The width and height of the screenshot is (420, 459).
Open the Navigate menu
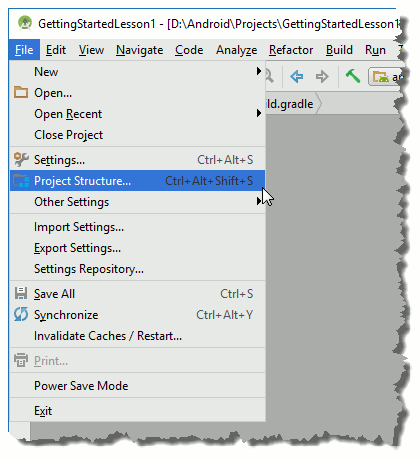pos(139,50)
